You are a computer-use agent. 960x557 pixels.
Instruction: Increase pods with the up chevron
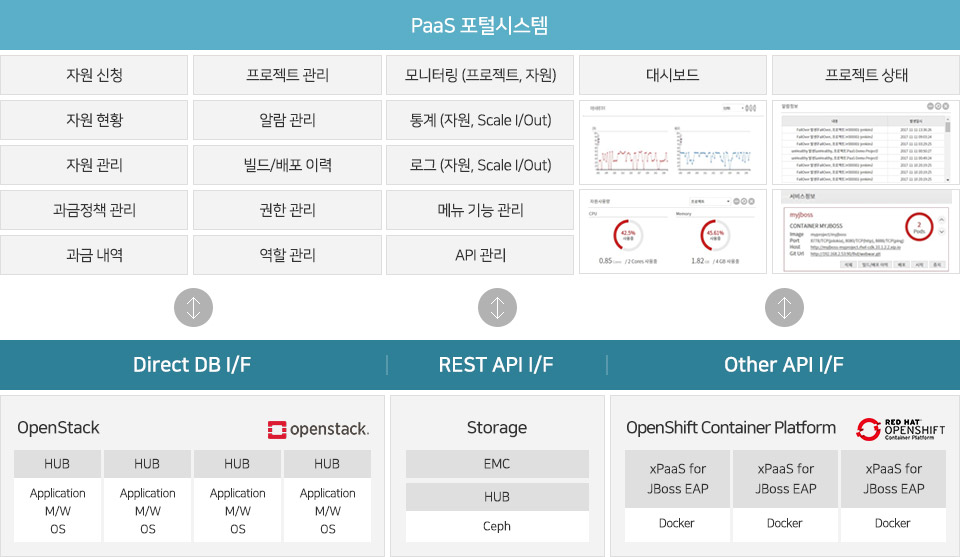tap(942, 220)
